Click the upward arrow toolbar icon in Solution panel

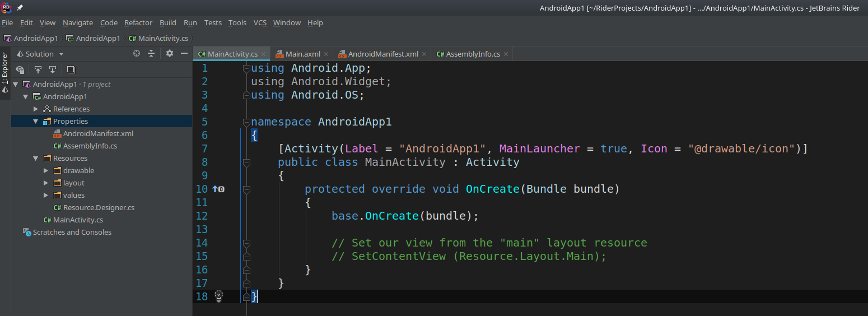point(38,69)
